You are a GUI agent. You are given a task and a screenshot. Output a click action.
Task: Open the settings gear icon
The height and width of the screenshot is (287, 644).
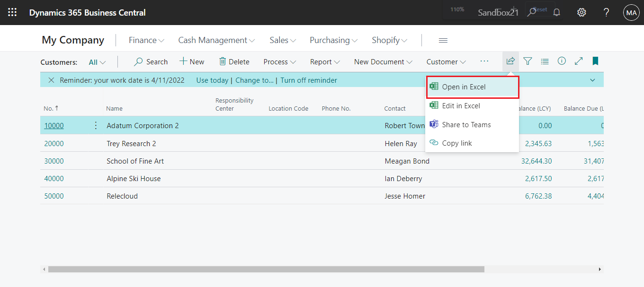pyautogui.click(x=581, y=12)
